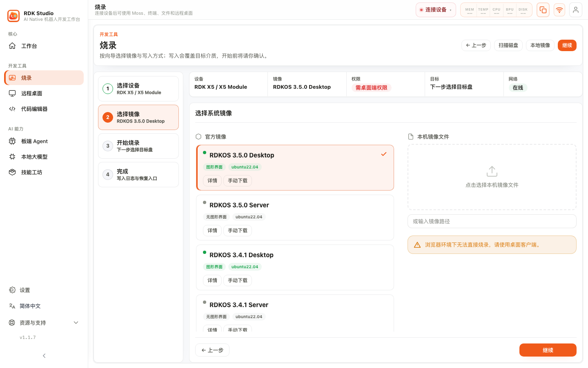This screenshot has width=588, height=368.
Task: Click the MEM status indicator
Action: tap(470, 10)
